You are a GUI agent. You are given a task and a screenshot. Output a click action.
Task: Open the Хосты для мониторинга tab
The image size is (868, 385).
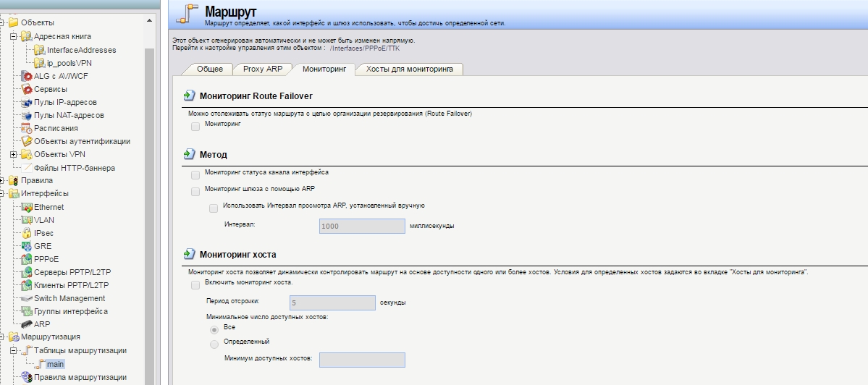[410, 69]
